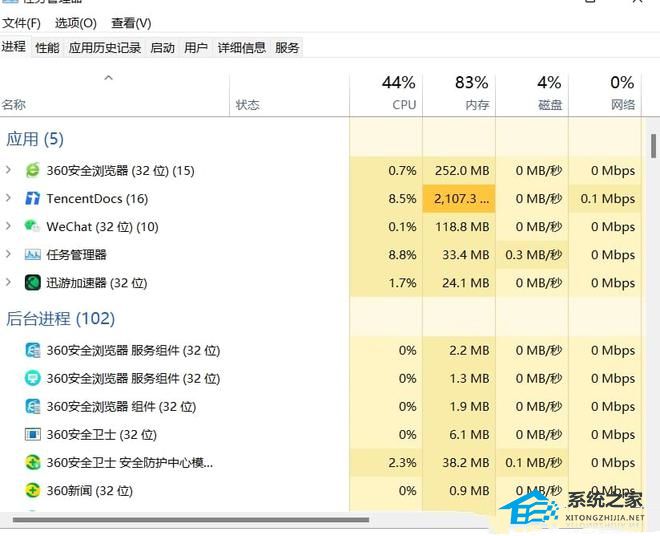Click the 迅游加速器 app icon

pyautogui.click(x=32, y=283)
